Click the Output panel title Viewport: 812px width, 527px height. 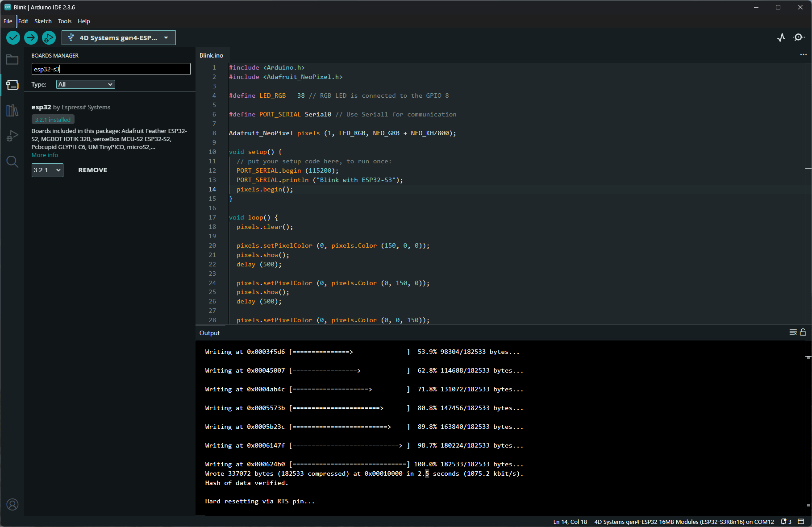(x=209, y=333)
